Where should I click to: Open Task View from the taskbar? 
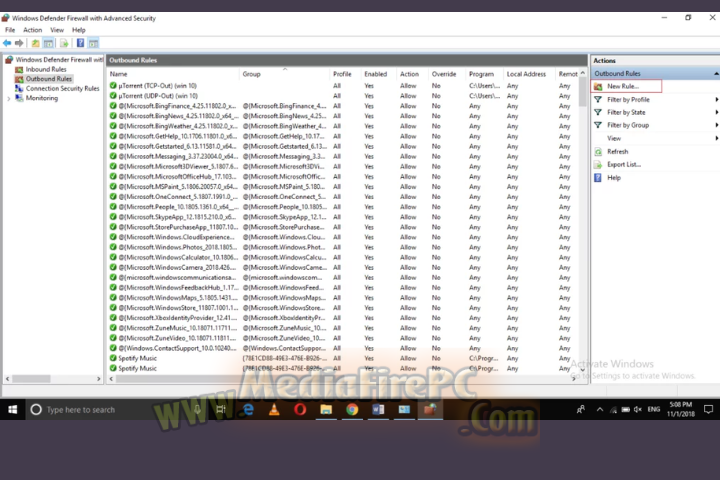(221, 409)
